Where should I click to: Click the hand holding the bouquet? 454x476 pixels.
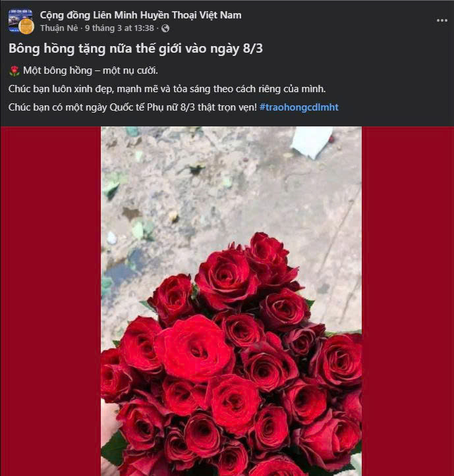[108, 421]
